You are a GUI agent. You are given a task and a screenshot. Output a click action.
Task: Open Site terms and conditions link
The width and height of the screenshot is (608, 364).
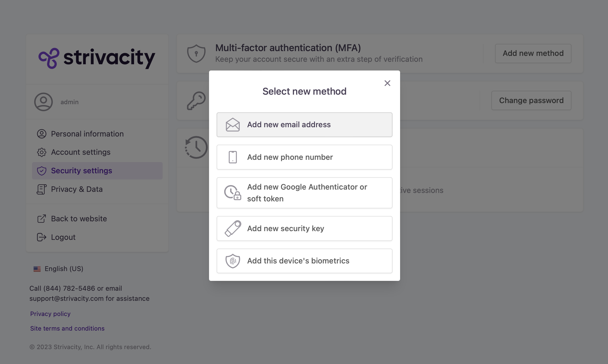tap(67, 328)
